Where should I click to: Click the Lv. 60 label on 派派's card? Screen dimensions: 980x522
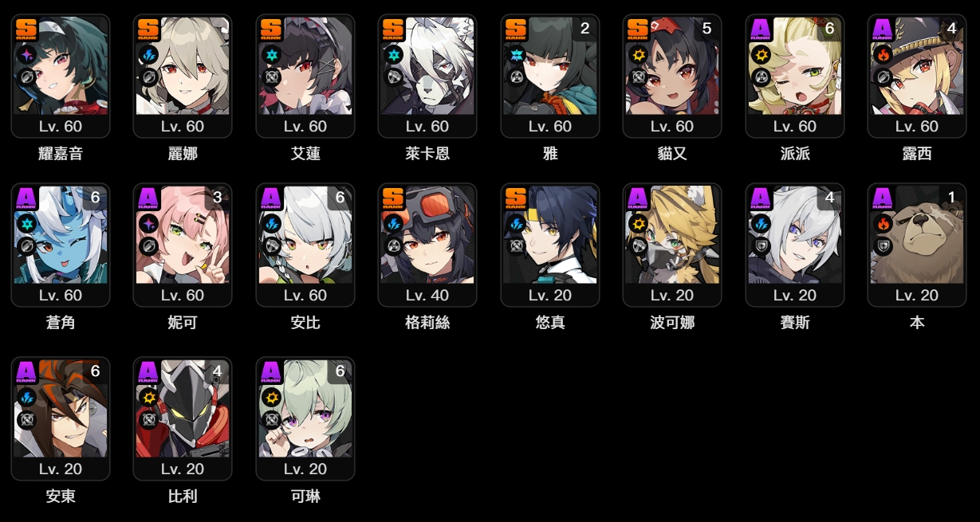(795, 126)
